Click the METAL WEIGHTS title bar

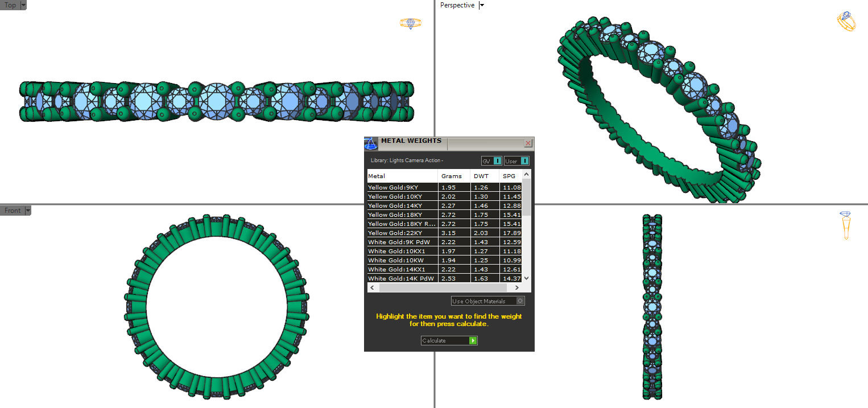450,143
